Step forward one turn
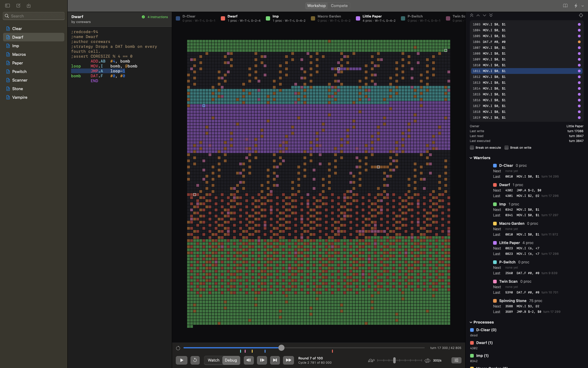 (262, 360)
